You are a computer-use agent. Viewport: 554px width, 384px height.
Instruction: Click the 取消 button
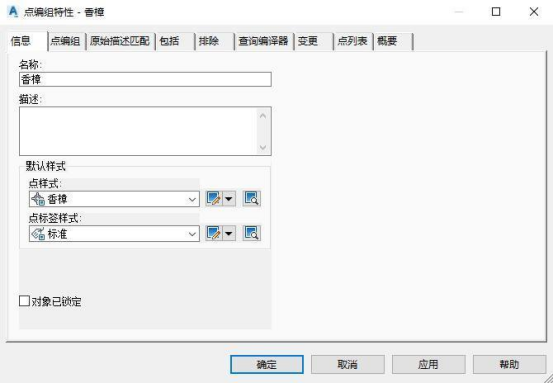point(348,364)
